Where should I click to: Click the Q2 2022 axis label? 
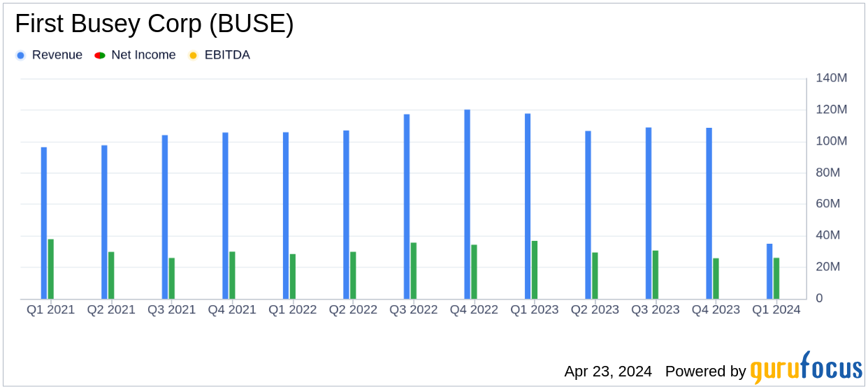click(353, 309)
